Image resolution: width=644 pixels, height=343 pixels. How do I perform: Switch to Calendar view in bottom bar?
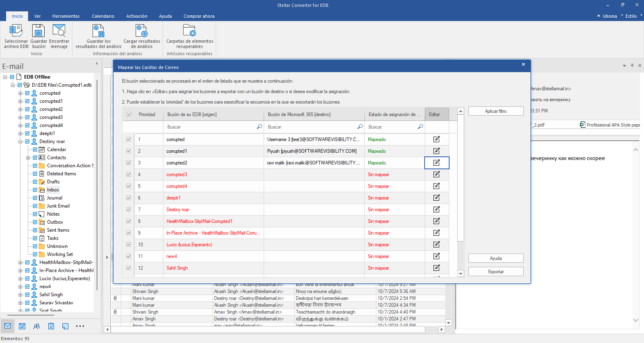point(22,326)
